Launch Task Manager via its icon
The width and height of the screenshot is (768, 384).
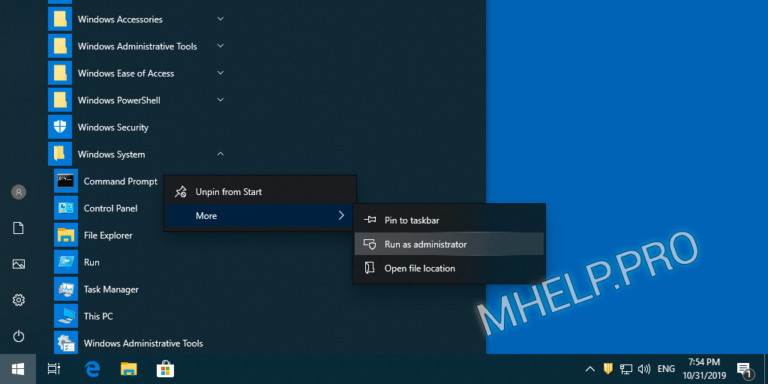[x=66, y=289]
